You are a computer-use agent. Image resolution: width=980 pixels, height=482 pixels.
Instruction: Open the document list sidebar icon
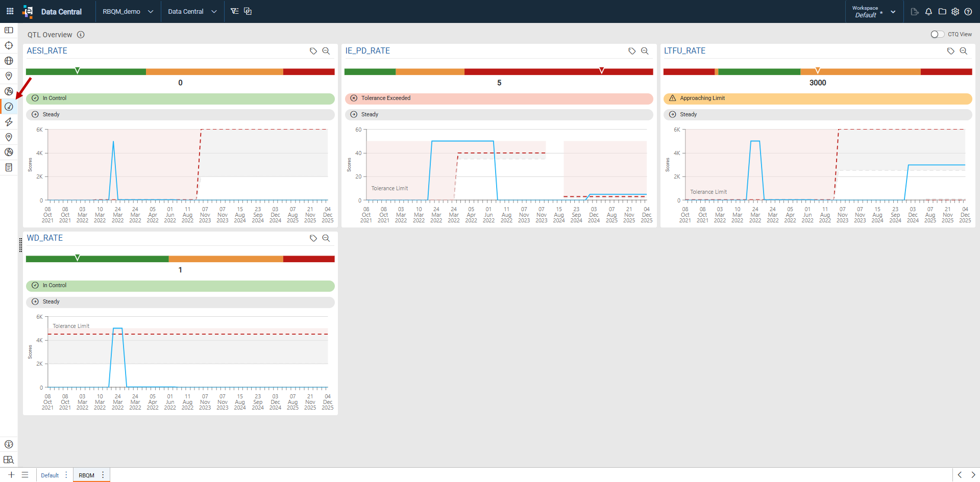9,167
